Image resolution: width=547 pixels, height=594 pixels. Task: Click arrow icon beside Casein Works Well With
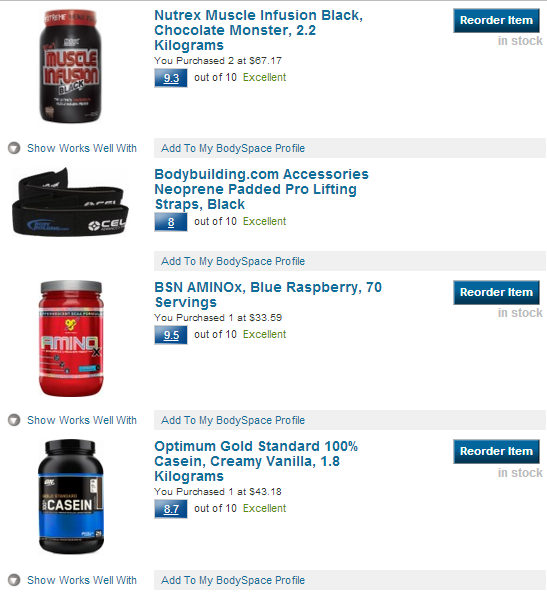click(x=14, y=580)
